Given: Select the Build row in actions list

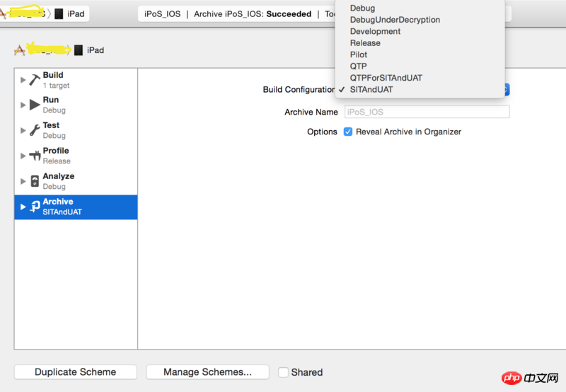Looking at the screenshot, I should pyautogui.click(x=76, y=80).
